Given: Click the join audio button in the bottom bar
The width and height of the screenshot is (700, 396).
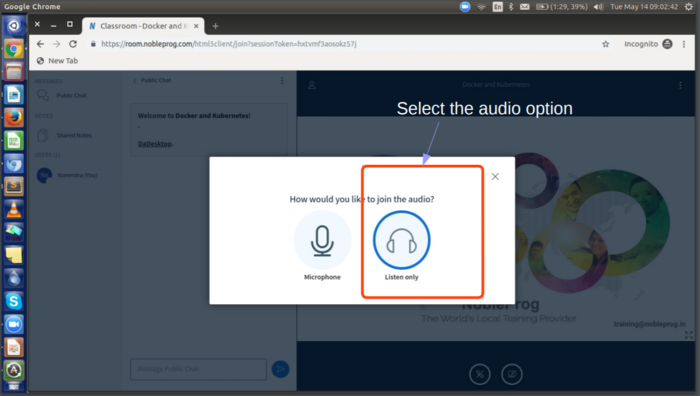Looking at the screenshot, I should 479,374.
